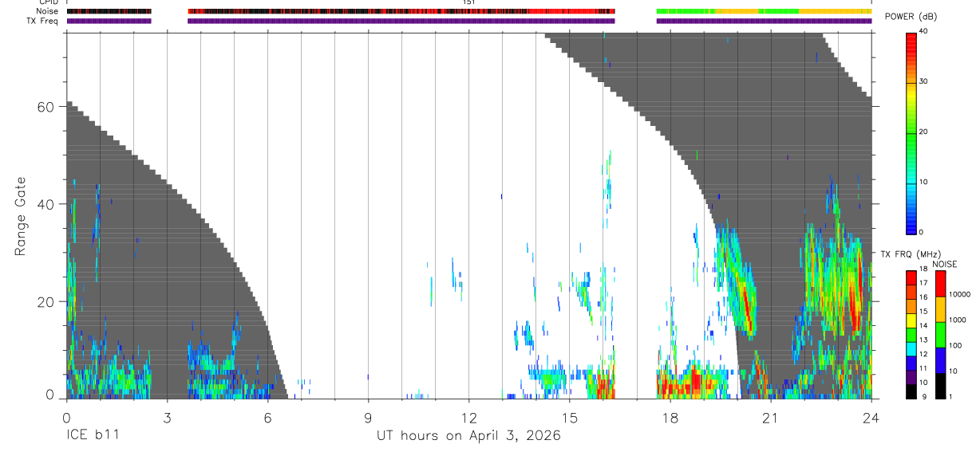Click the green segment of the Noise strip

coord(686,11)
